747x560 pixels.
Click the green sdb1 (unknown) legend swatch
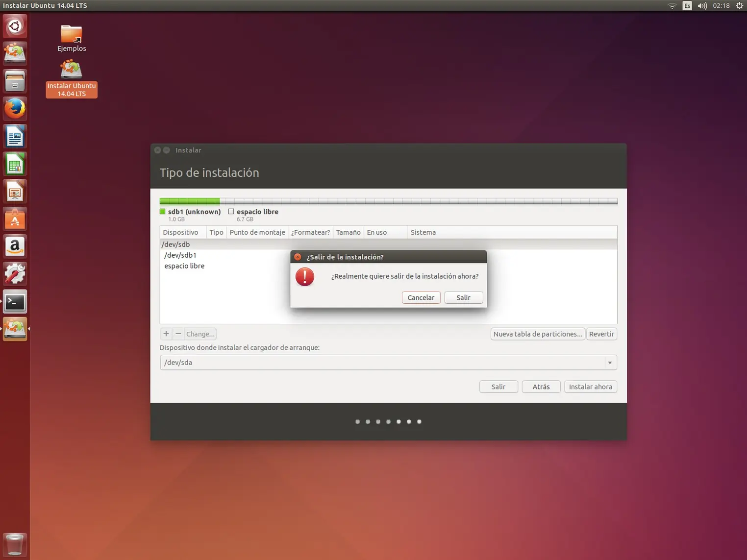tap(163, 212)
